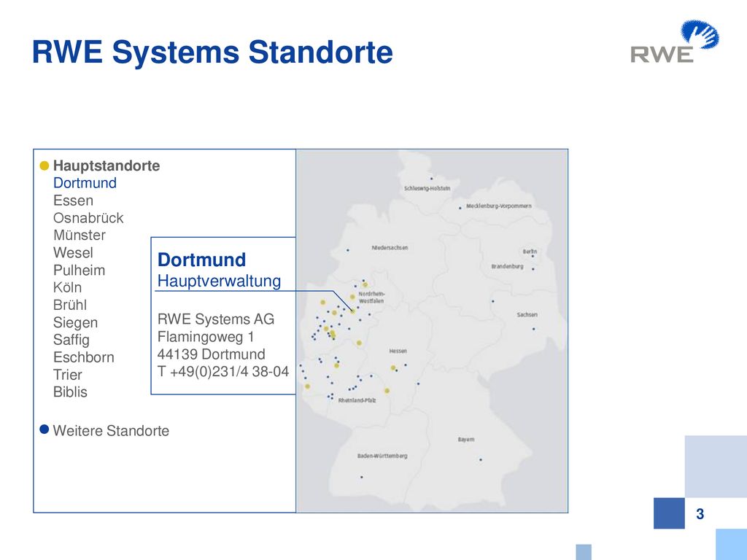Click the Hauptverwaltung subtitle

pyautogui.click(x=219, y=281)
